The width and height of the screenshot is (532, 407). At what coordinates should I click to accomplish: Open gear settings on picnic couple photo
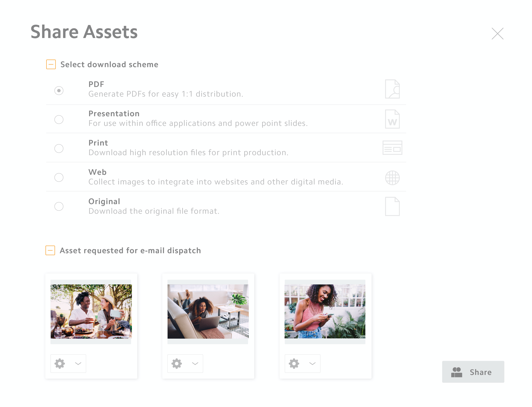60,363
